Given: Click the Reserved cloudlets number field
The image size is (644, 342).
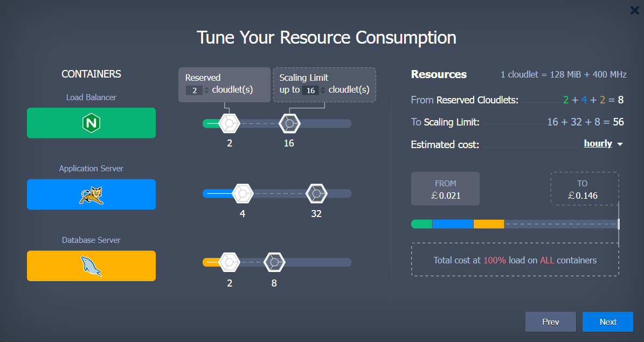Looking at the screenshot, I should 193,90.
